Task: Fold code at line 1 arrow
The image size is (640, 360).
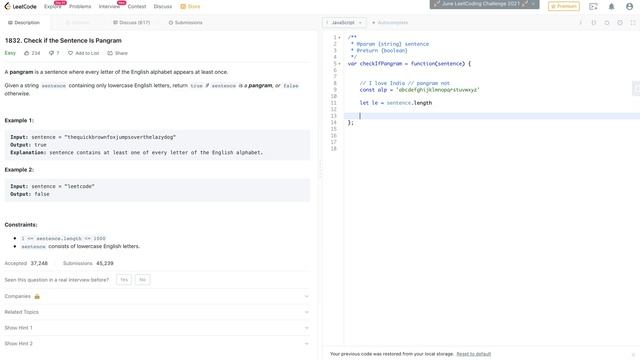Action: coord(340,38)
